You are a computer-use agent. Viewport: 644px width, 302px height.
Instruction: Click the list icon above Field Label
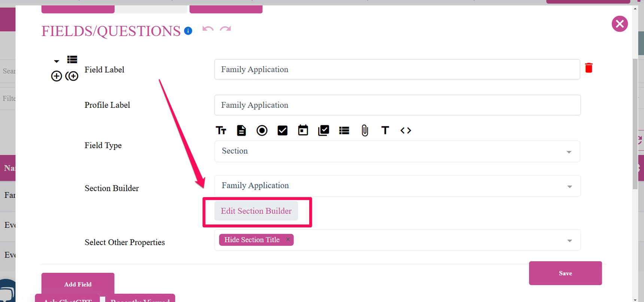pyautogui.click(x=72, y=60)
